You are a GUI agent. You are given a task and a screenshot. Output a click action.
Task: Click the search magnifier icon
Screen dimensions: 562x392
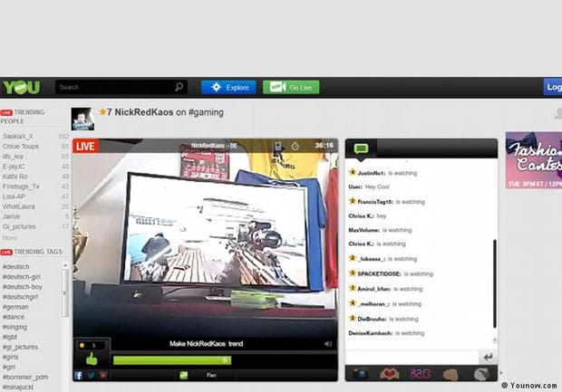(179, 87)
